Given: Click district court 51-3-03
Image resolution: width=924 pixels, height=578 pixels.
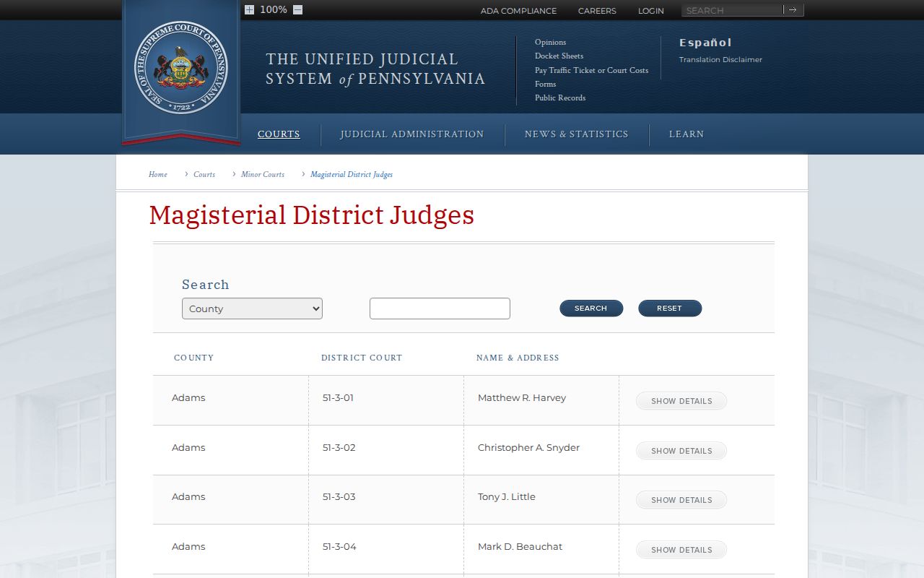Looking at the screenshot, I should [339, 496].
